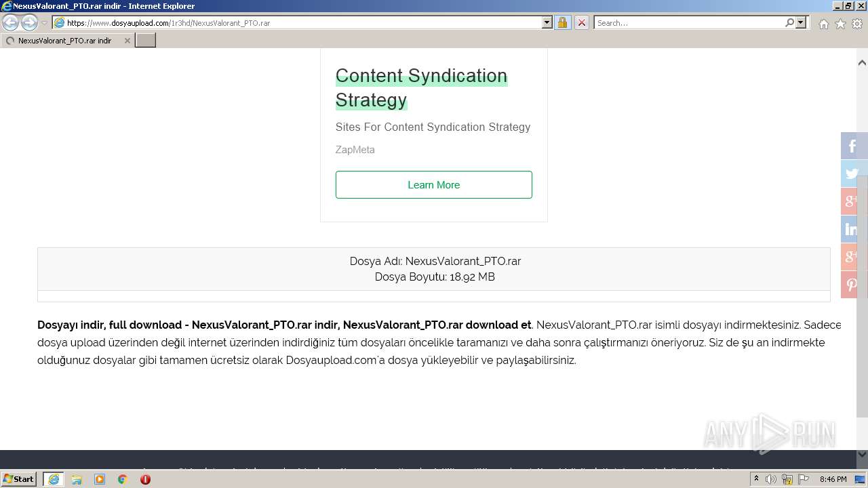This screenshot has height=488, width=868.
Task: Share the page on Twitter
Action: [853, 174]
